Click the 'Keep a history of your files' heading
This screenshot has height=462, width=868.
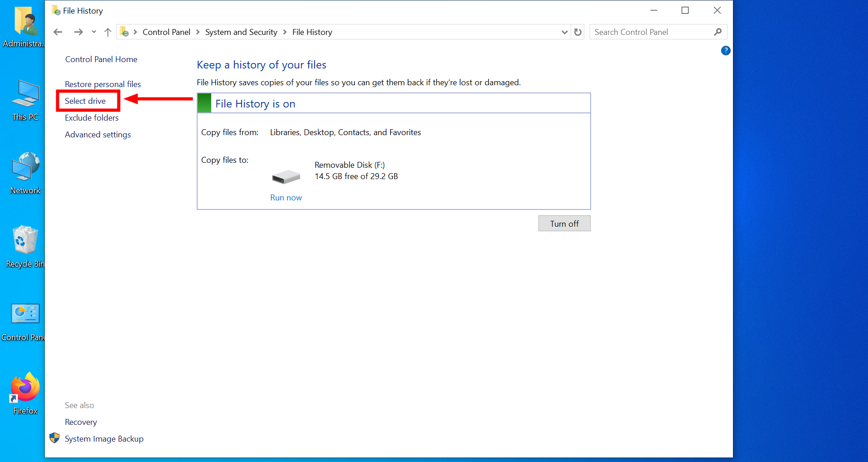(262, 65)
